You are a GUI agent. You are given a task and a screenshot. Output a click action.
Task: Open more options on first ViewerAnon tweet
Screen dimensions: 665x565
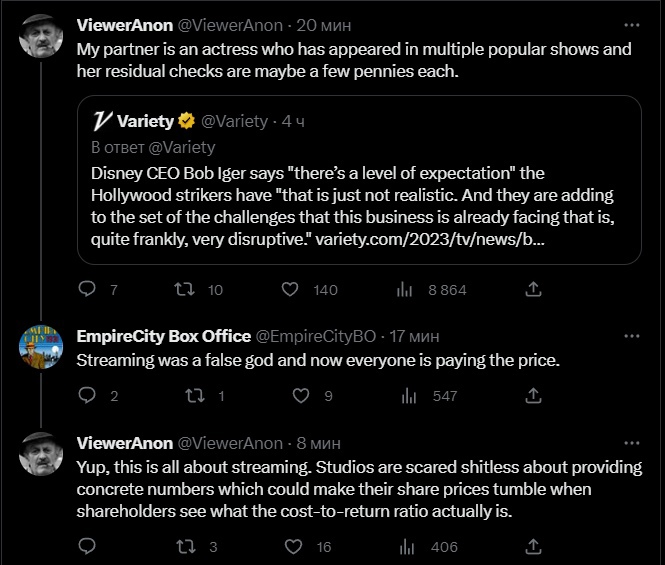pyautogui.click(x=632, y=25)
